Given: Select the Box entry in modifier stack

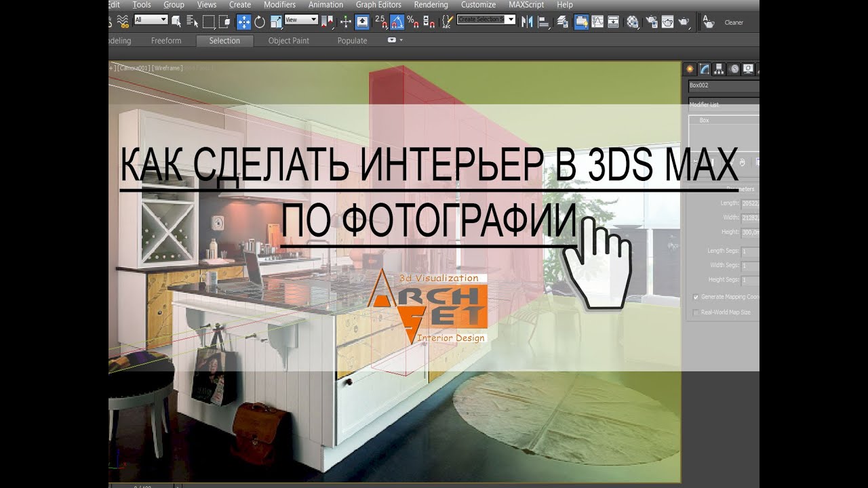Looking at the screenshot, I should [704, 120].
